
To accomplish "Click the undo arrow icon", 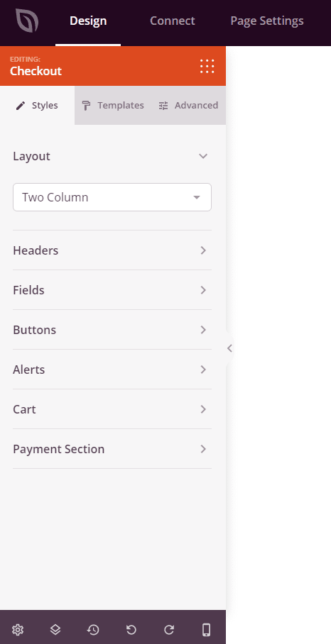I will click(x=131, y=629).
